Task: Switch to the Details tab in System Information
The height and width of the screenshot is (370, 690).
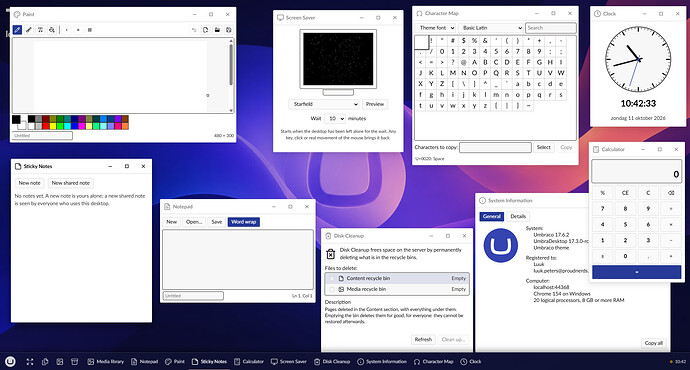Action: pyautogui.click(x=518, y=216)
